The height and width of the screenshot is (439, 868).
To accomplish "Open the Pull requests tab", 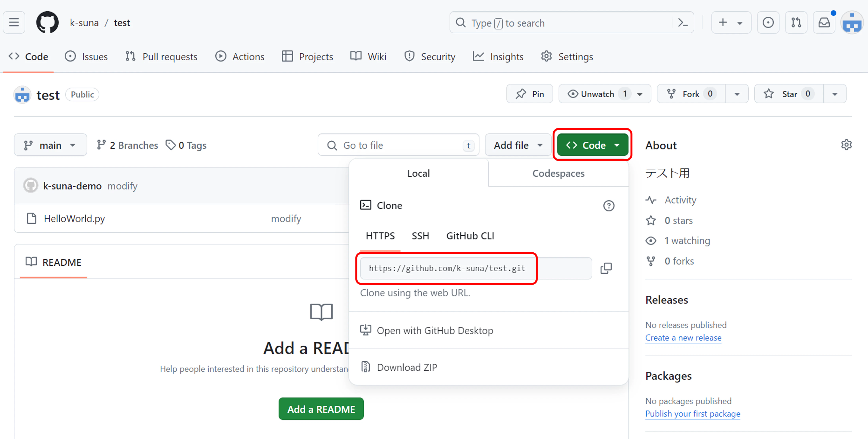I will tap(161, 56).
